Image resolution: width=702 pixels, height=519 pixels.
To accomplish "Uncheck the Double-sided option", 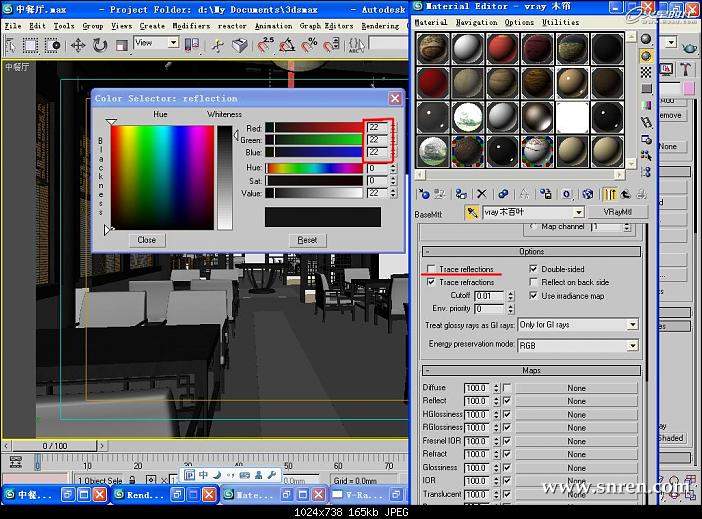I will (x=533, y=270).
